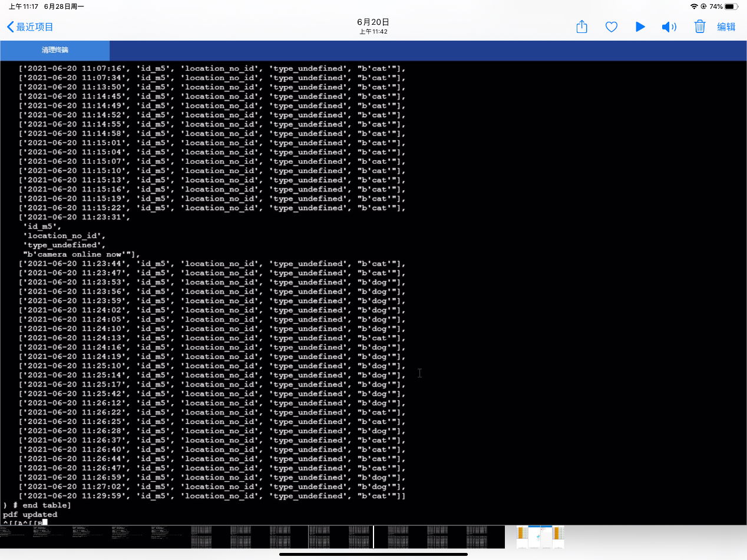Tap the orientation lock icon in the status bar
The height and width of the screenshot is (560, 747).
(x=703, y=6)
